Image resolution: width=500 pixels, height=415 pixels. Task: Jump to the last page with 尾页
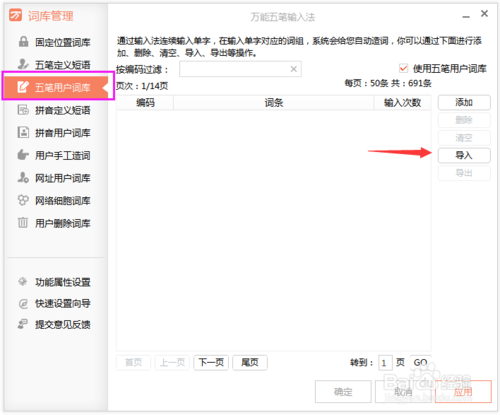click(x=250, y=362)
